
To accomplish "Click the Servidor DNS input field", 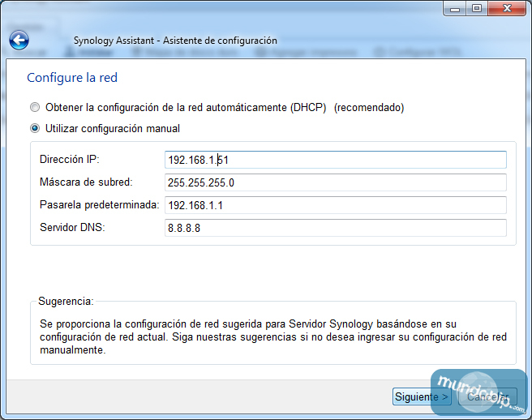I will pyautogui.click(x=336, y=228).
